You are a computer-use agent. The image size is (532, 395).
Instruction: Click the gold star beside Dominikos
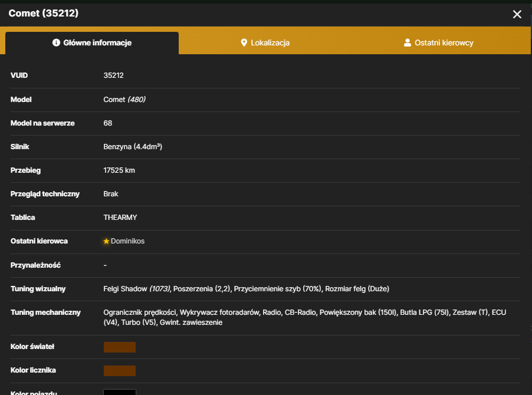pos(106,241)
